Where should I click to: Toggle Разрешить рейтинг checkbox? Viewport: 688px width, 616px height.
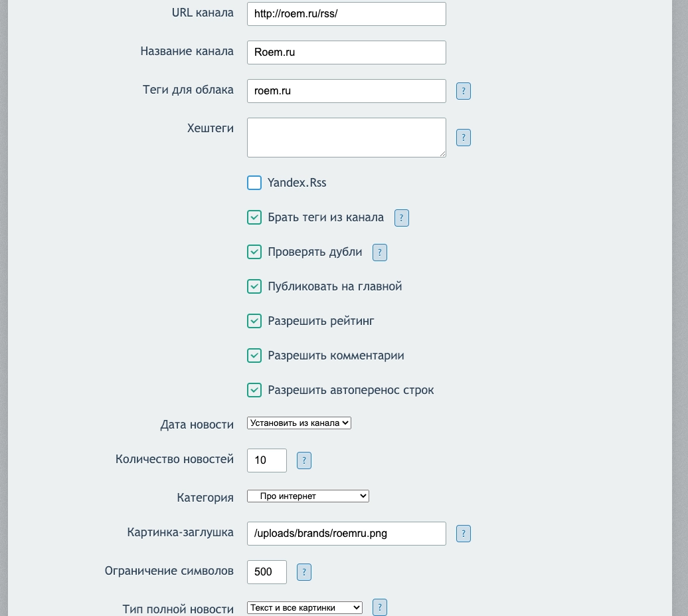pos(254,321)
